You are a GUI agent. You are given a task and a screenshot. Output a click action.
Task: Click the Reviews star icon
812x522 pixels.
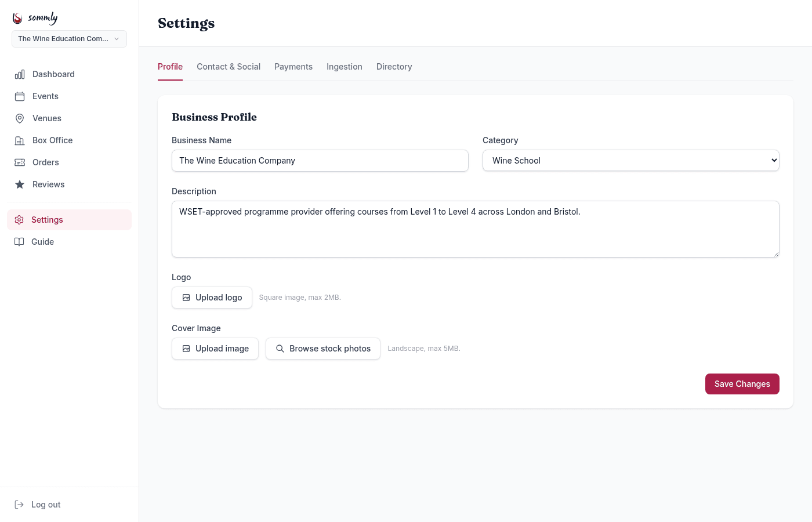click(20, 184)
